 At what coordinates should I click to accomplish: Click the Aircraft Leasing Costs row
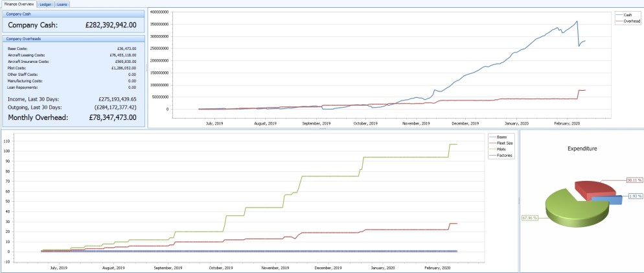pyautogui.click(x=71, y=55)
